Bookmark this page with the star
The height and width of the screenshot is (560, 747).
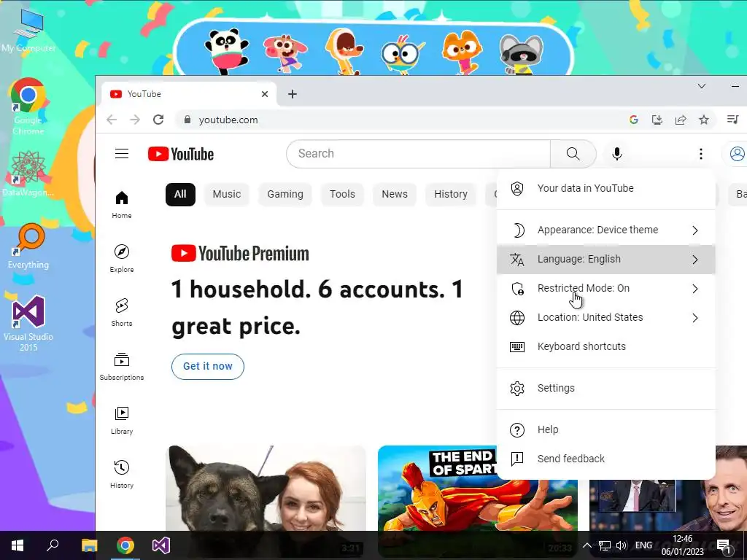704,120
